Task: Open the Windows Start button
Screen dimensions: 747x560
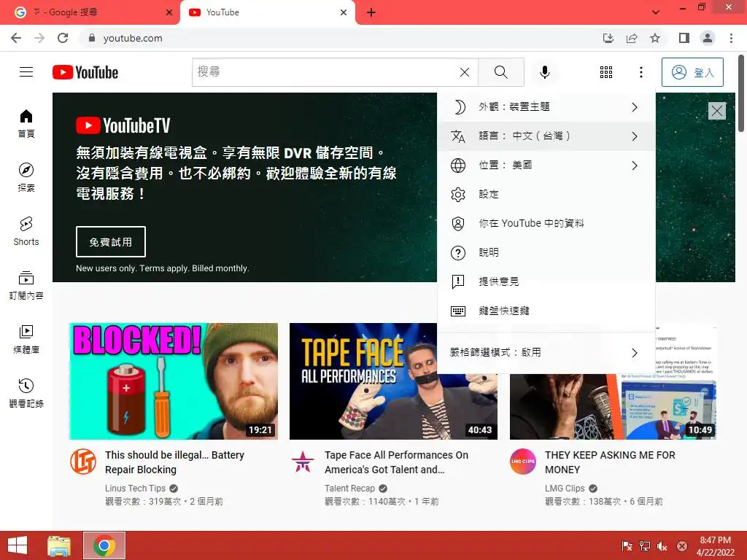Action: [x=18, y=545]
